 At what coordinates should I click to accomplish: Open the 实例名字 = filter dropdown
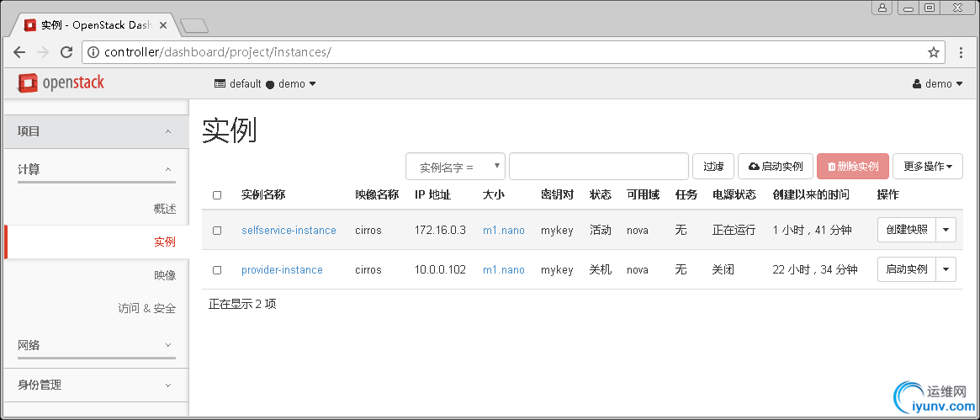click(456, 167)
